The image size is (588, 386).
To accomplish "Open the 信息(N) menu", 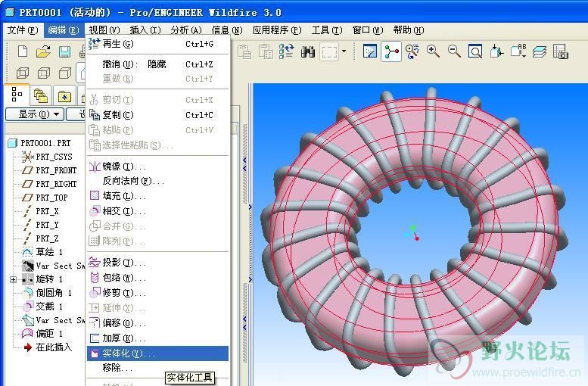I will [x=227, y=30].
